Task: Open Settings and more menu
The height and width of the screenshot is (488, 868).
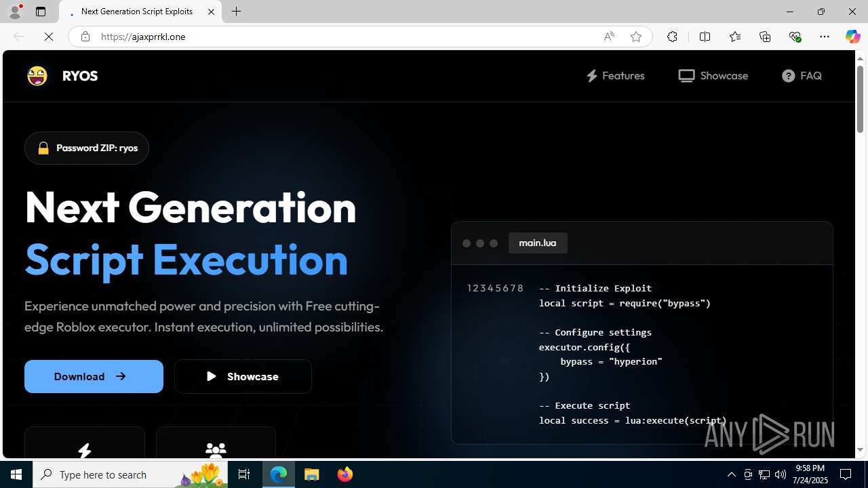Action: tap(825, 37)
